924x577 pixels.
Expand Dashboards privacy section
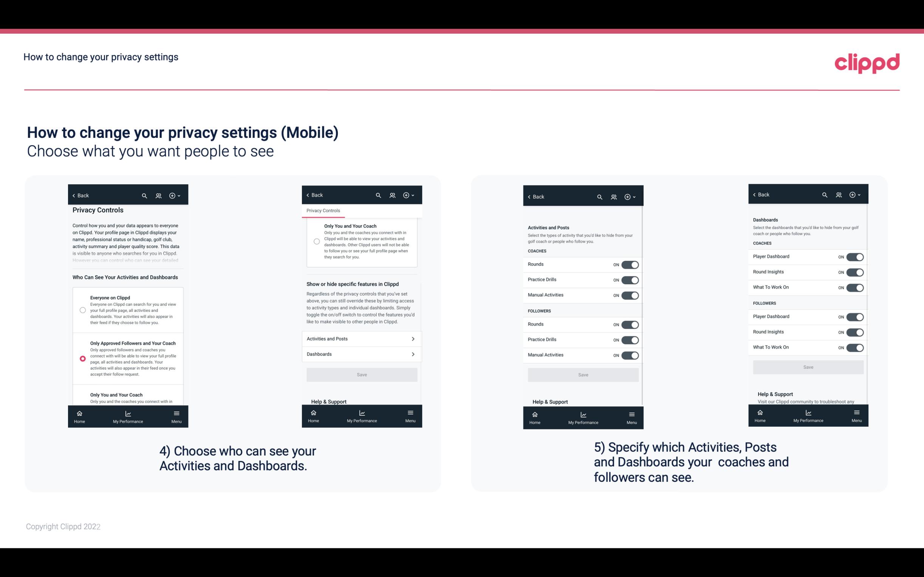tap(361, 354)
